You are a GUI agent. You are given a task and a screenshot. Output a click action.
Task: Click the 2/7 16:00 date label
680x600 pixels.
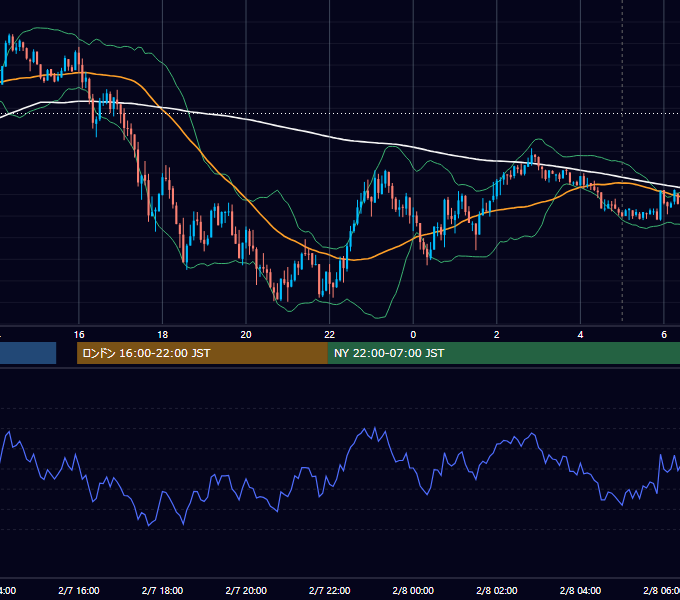pyautogui.click(x=79, y=590)
